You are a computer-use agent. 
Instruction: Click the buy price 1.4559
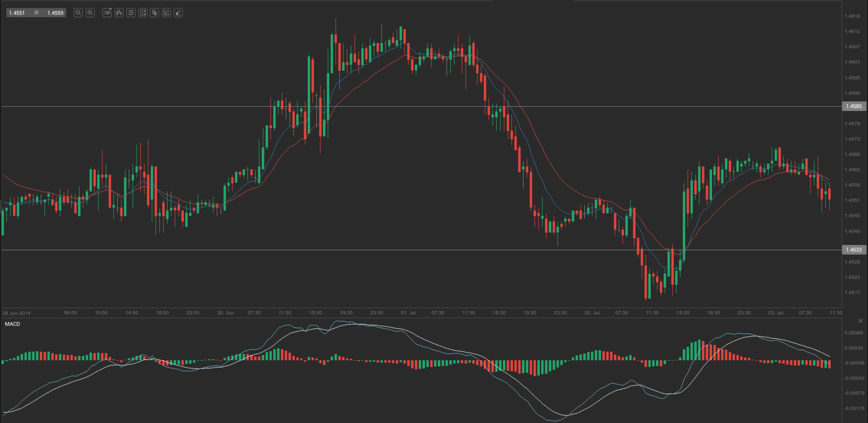click(x=55, y=13)
